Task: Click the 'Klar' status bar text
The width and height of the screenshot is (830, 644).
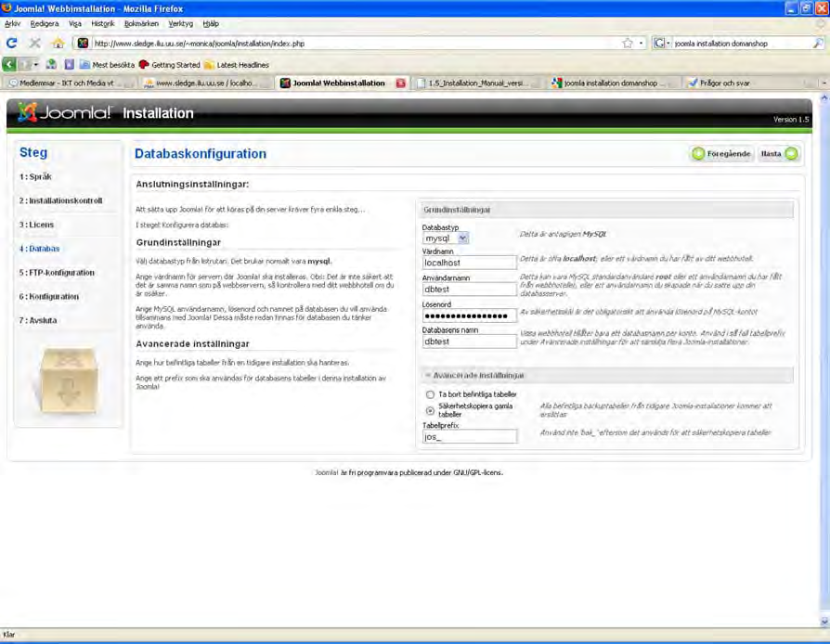Action: click(x=9, y=635)
